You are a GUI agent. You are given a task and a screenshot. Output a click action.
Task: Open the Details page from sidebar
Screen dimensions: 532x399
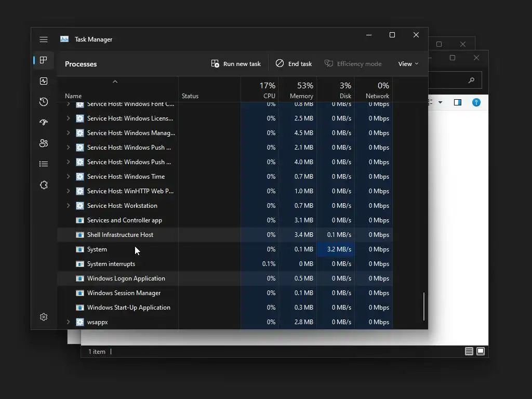44,164
